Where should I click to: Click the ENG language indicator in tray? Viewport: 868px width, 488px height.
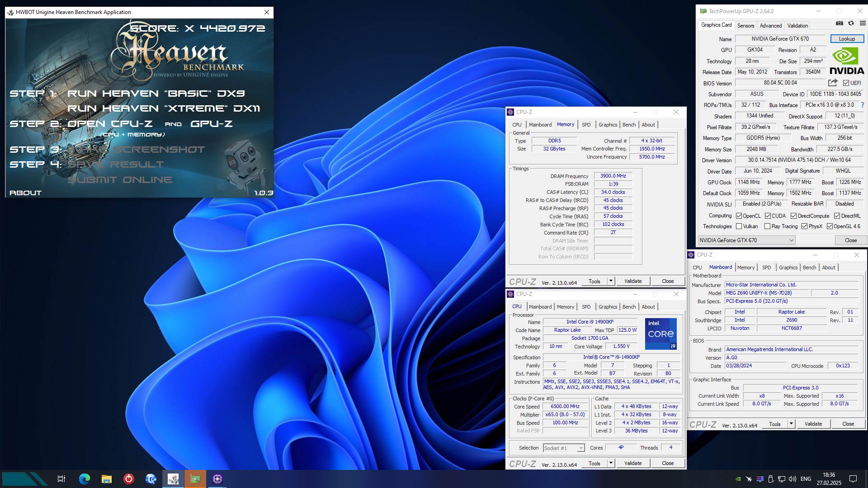tap(806, 479)
